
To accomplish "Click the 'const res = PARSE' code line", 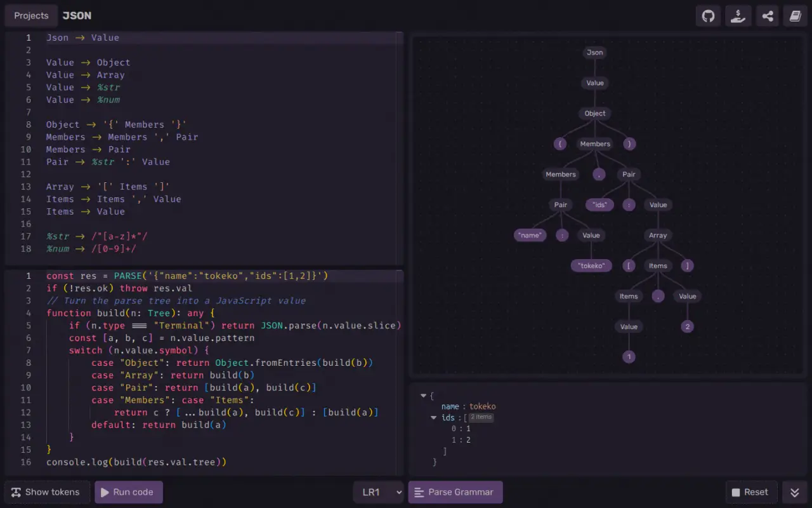I will [187, 276].
